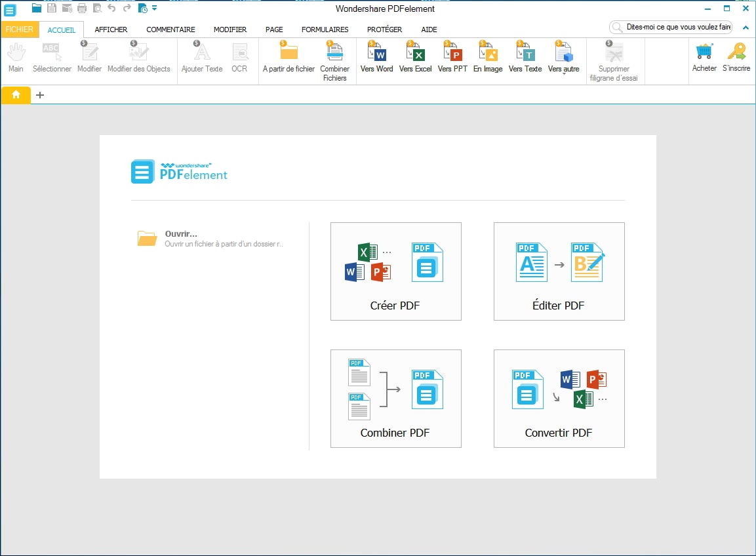Go to the home document tab
This screenshot has width=756, height=556.
pyautogui.click(x=16, y=95)
